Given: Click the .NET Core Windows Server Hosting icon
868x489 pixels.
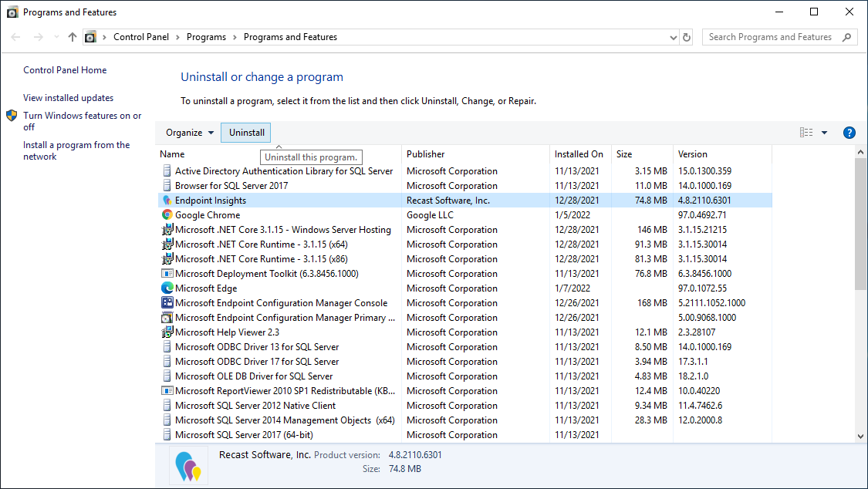Looking at the screenshot, I should [x=167, y=230].
